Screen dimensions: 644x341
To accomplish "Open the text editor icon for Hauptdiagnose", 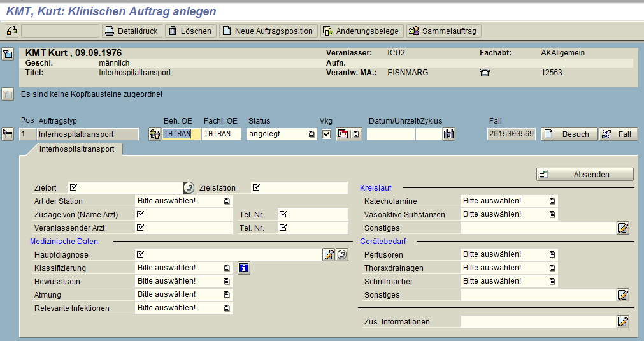I will (x=329, y=255).
